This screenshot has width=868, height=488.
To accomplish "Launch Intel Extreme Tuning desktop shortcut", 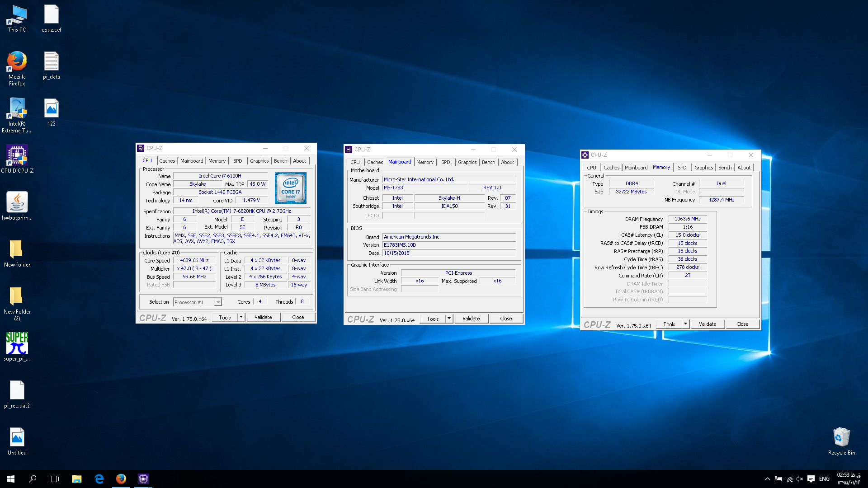I will pyautogui.click(x=17, y=116).
